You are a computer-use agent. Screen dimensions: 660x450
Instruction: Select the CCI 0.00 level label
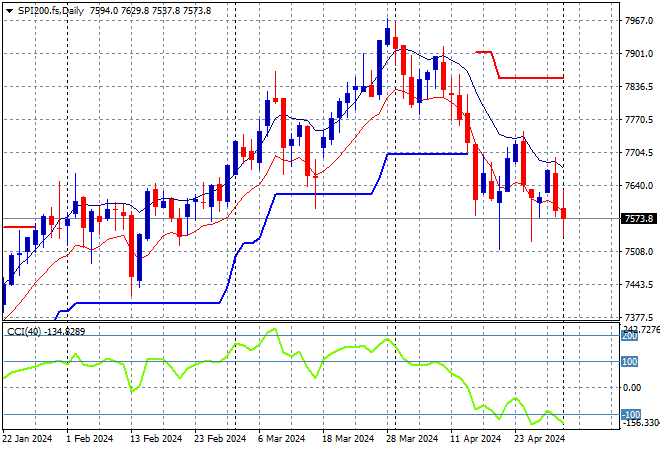coord(632,388)
